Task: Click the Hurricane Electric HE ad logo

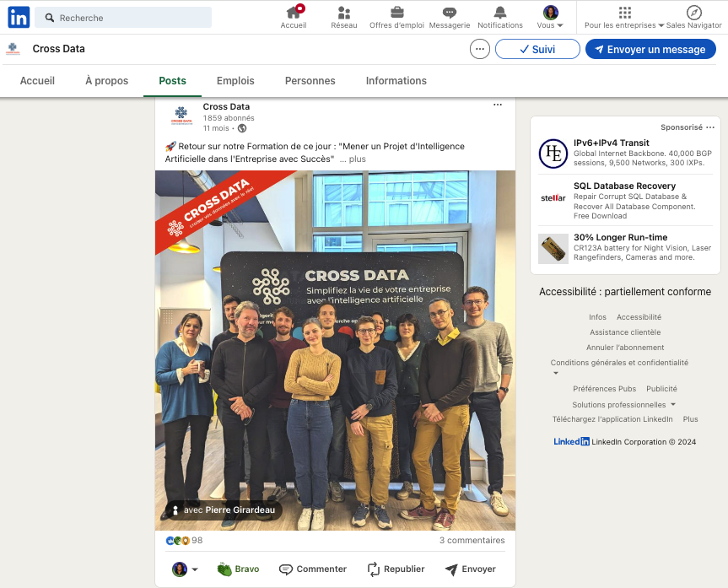Action: [553, 154]
